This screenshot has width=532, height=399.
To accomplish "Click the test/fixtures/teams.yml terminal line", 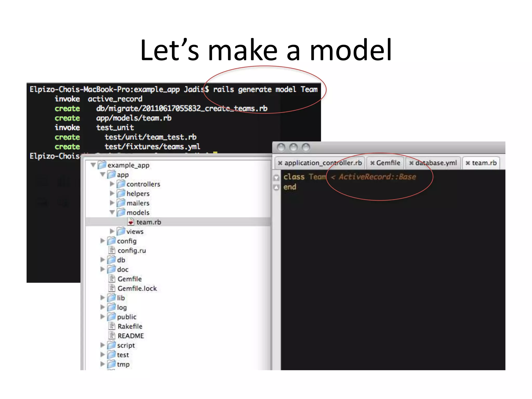I will point(152,147).
